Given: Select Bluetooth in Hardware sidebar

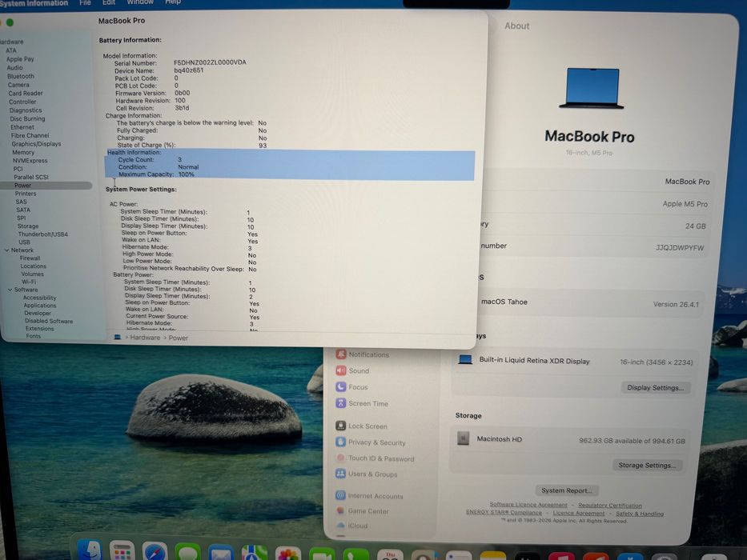Looking at the screenshot, I should pyautogui.click(x=21, y=76).
